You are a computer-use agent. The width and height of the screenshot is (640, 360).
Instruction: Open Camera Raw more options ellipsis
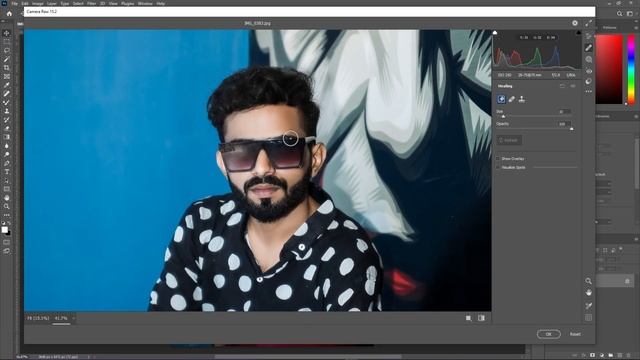tap(589, 91)
